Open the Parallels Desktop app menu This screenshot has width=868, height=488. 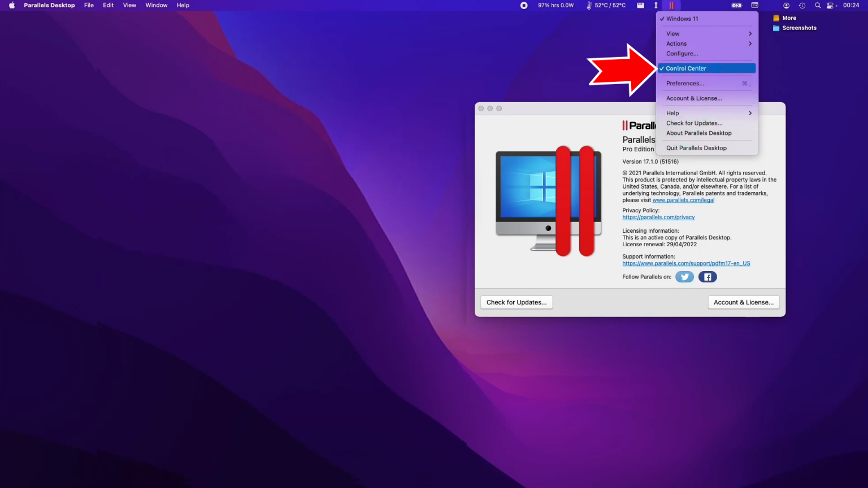point(49,5)
